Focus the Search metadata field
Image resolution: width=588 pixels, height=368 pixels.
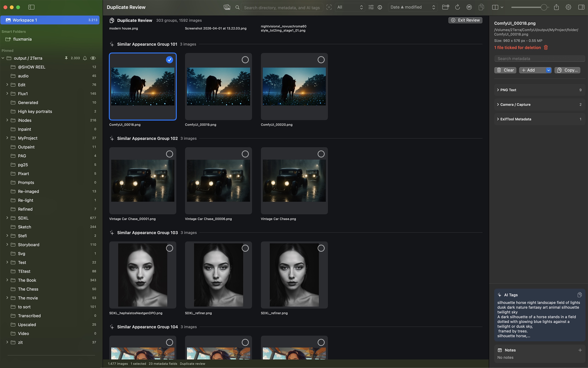coord(539,59)
